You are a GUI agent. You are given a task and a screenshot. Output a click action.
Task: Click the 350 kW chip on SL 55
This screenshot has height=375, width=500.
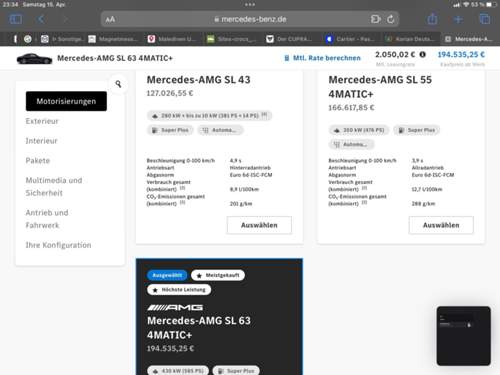coord(359,130)
